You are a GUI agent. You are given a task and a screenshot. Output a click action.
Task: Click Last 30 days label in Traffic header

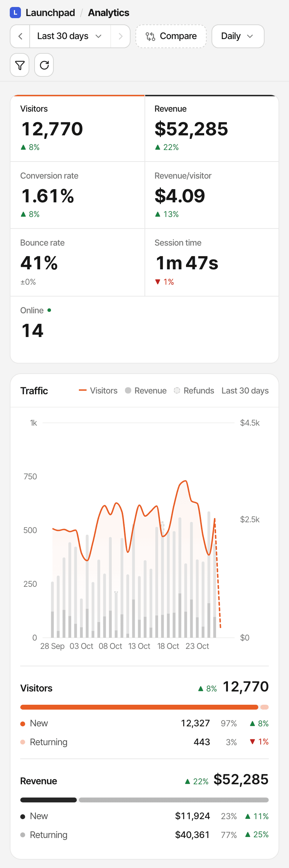pyautogui.click(x=245, y=391)
